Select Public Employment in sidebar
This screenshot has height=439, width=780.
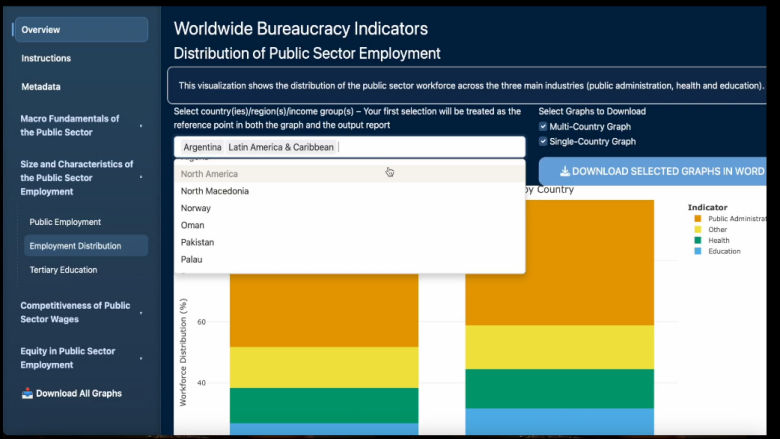click(65, 222)
